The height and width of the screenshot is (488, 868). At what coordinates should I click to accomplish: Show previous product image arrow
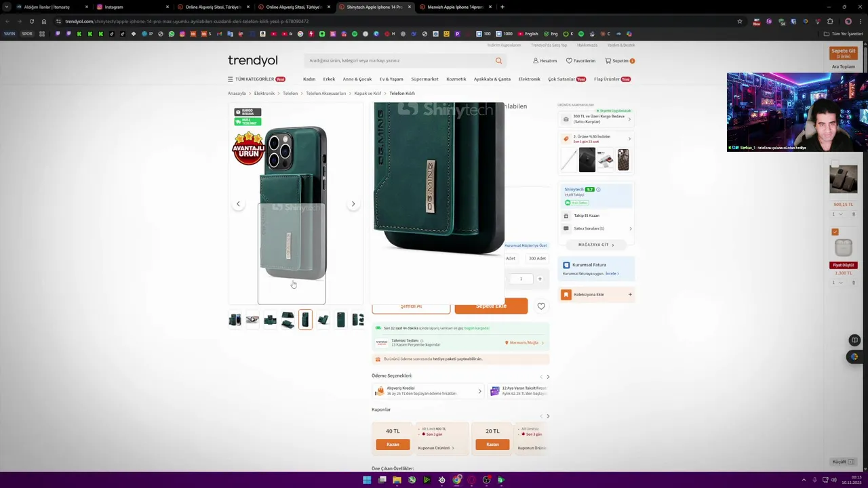coord(238,204)
